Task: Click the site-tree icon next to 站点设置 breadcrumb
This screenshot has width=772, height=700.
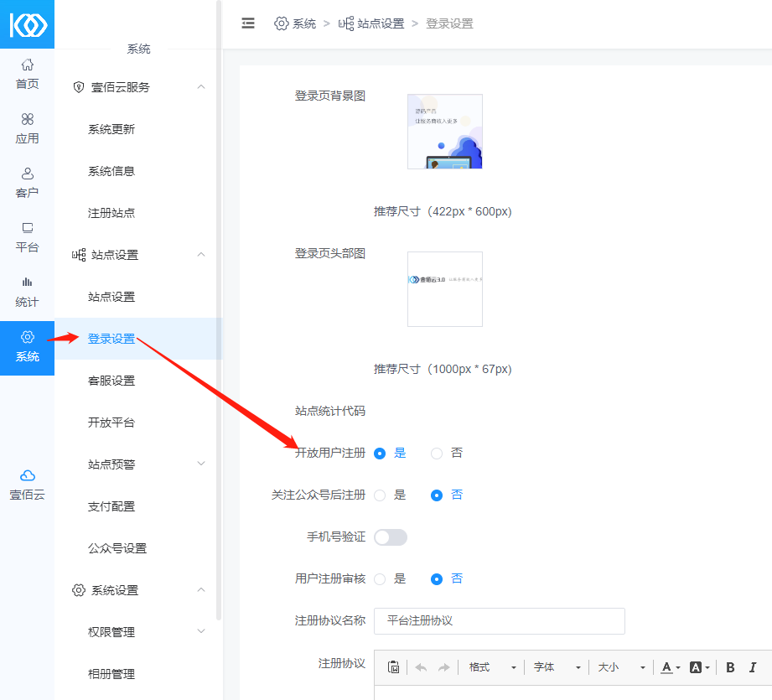Action: (345, 23)
